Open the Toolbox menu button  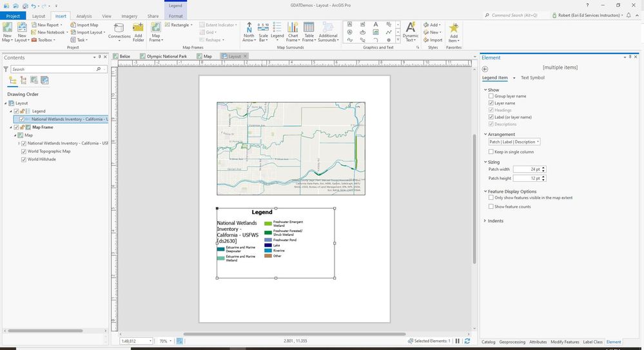(44, 40)
